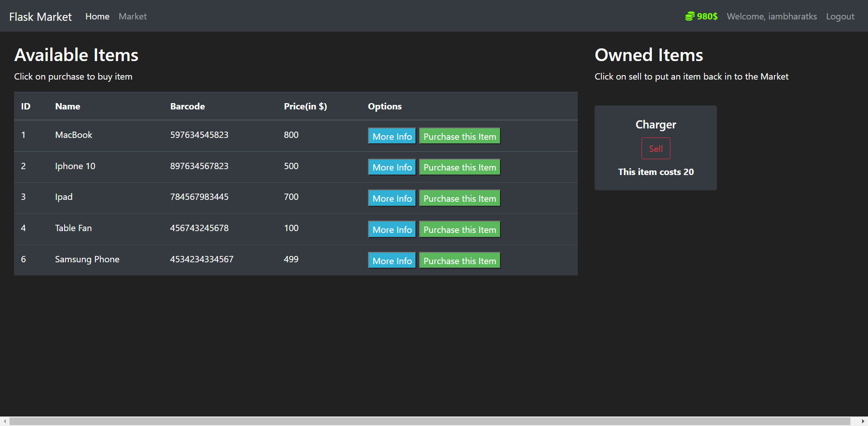Image resolution: width=868 pixels, height=426 pixels.
Task: Open More Info for the Samsung Phone
Action: (x=392, y=260)
